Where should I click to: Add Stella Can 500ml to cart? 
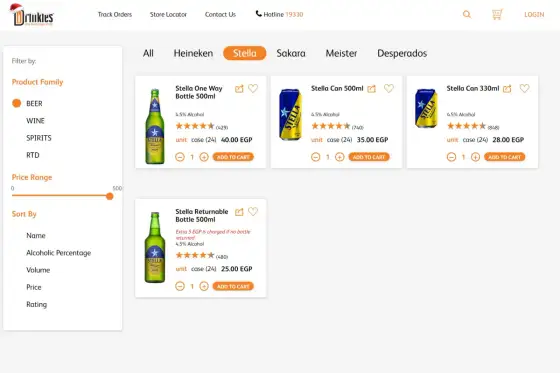(x=369, y=157)
